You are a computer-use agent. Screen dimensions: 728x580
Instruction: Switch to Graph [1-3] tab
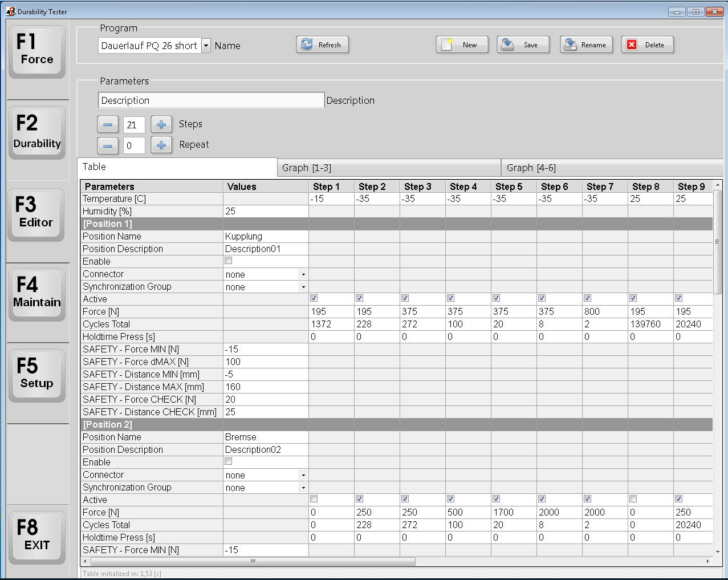[389, 168]
